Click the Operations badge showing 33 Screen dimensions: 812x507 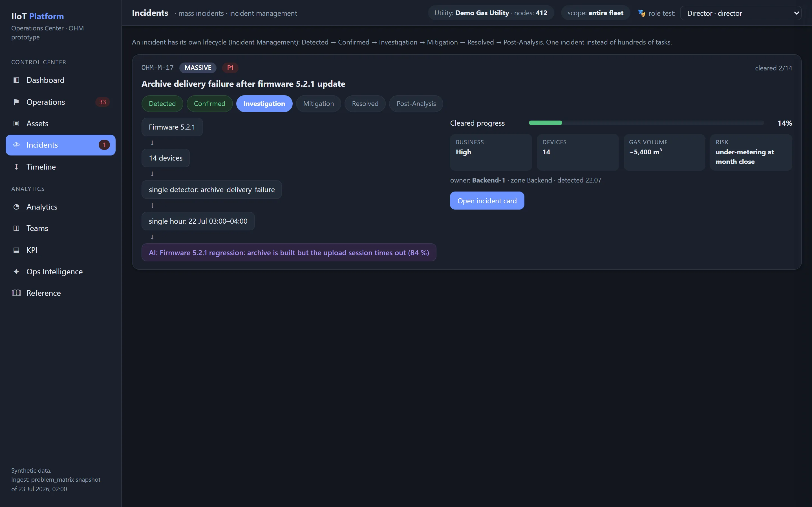(x=103, y=102)
